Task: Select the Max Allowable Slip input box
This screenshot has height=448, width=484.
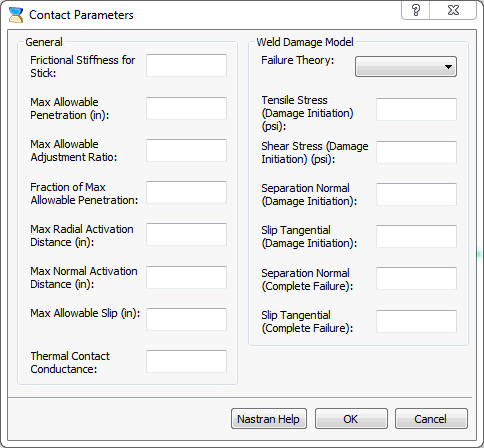Action: tap(186, 319)
